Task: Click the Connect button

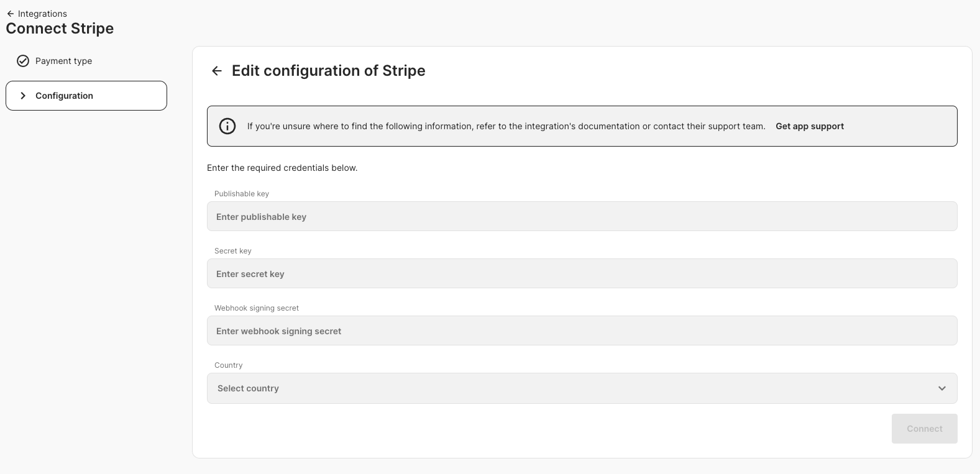Action: coord(924,429)
